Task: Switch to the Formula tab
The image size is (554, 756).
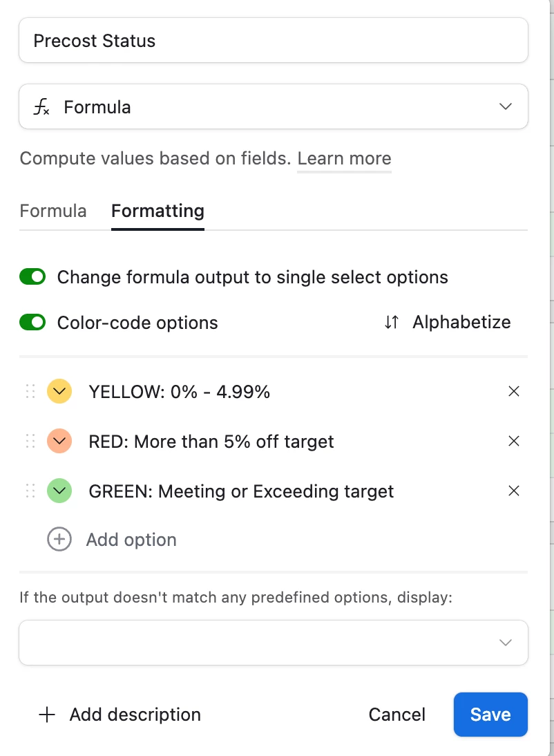Action: pyautogui.click(x=53, y=211)
